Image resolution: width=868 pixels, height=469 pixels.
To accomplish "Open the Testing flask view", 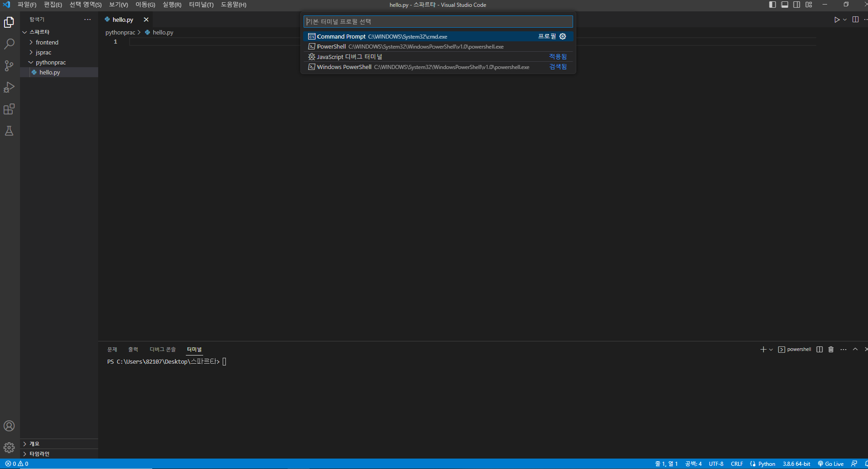I will coord(9,131).
